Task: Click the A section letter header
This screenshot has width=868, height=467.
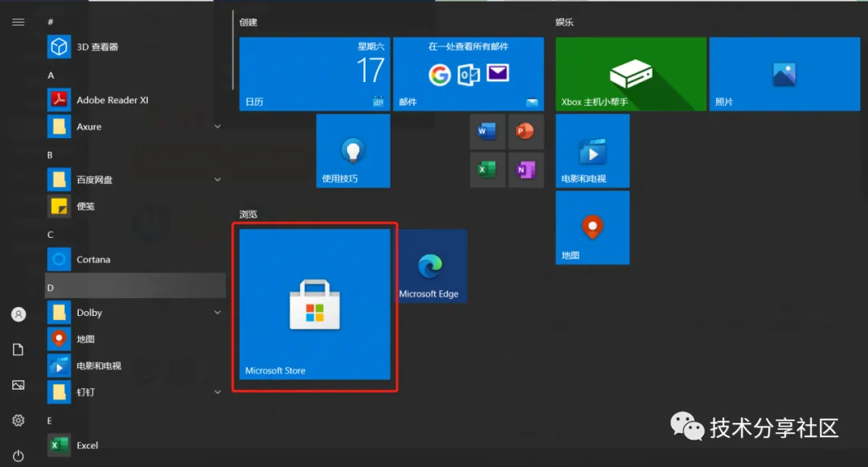Action: click(x=51, y=76)
